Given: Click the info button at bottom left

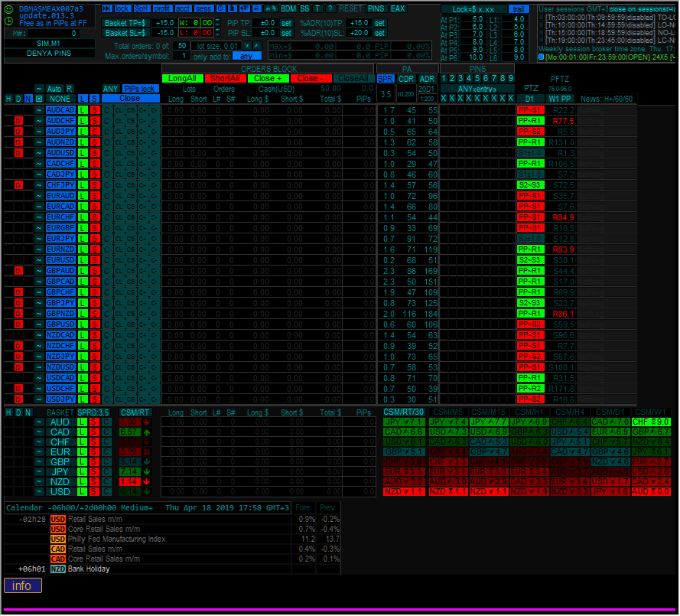Looking at the screenshot, I should [x=22, y=586].
